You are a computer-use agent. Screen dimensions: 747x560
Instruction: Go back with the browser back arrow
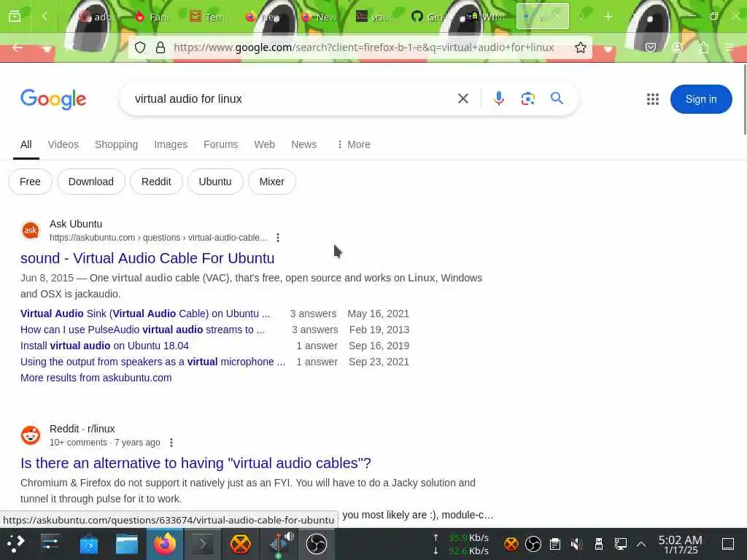(x=18, y=47)
